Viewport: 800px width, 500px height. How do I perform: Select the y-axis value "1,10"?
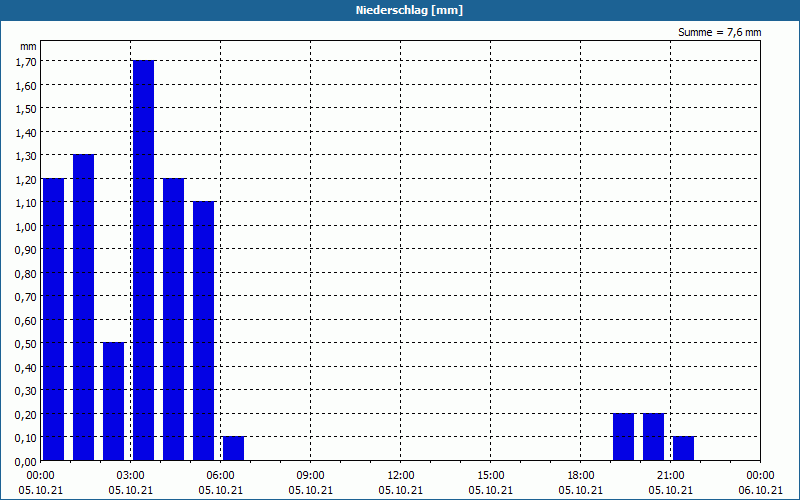point(27,203)
